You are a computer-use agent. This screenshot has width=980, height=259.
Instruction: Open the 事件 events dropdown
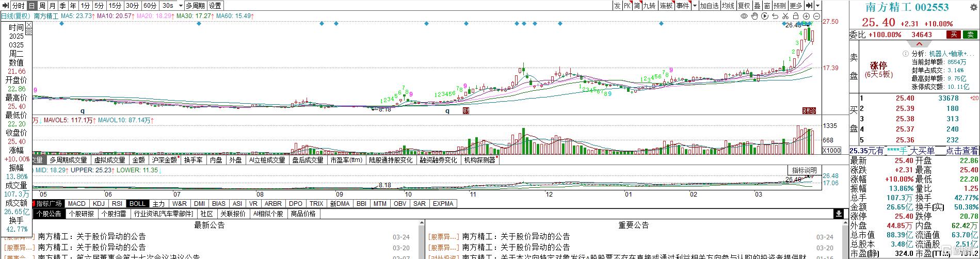click(x=683, y=6)
